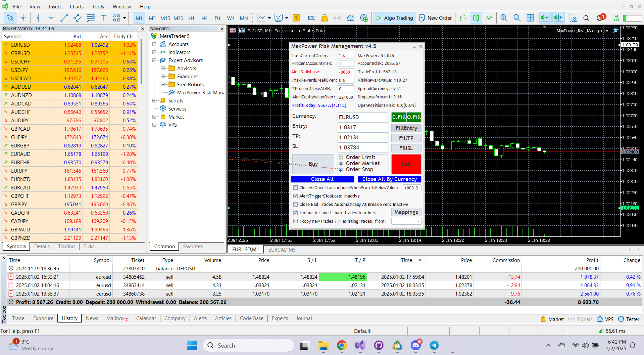The image size is (644, 355).
Task: Select Order Limit radio option
Action: [341, 158]
